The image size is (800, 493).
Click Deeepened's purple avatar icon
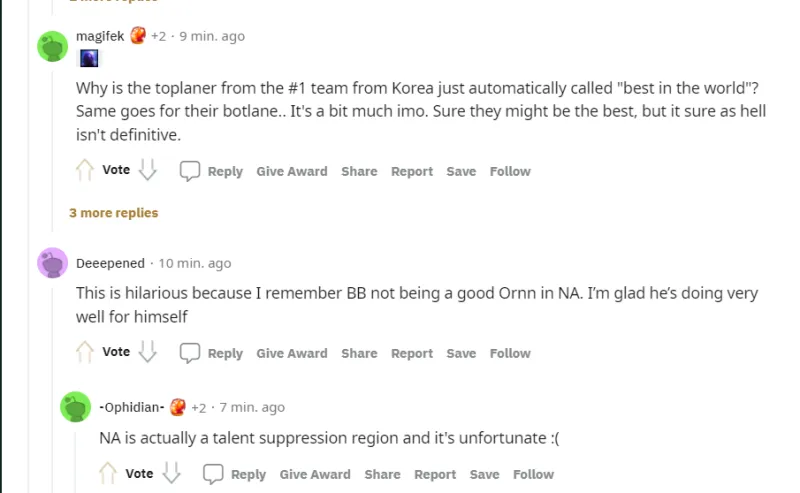53,264
